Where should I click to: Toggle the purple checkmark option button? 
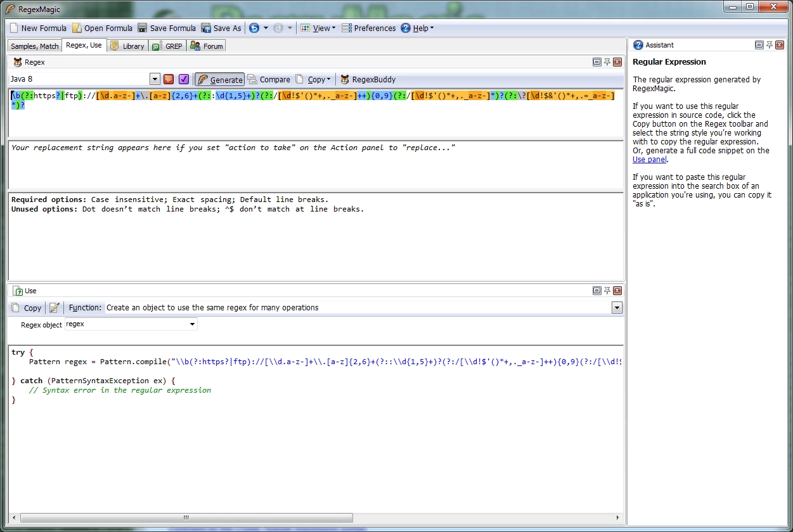click(x=184, y=79)
